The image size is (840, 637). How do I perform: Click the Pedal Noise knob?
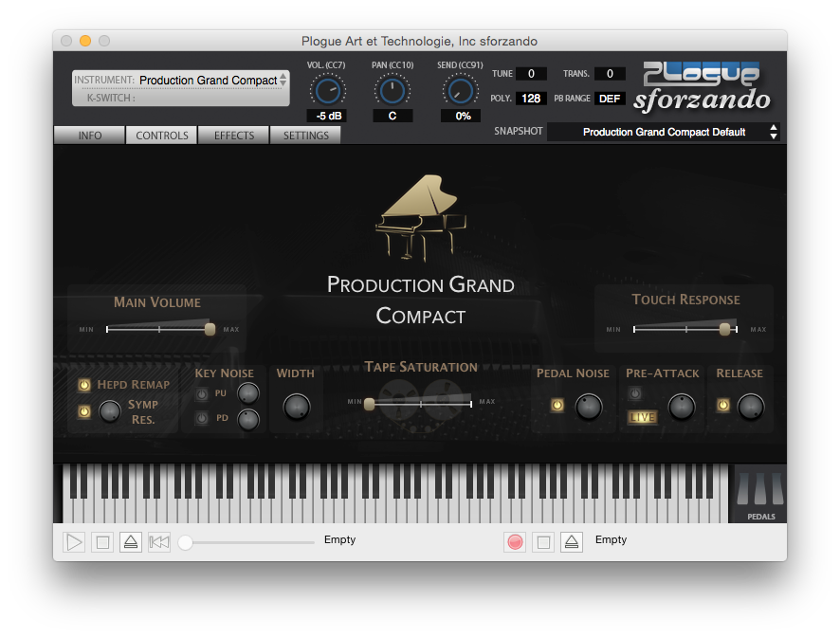588,407
